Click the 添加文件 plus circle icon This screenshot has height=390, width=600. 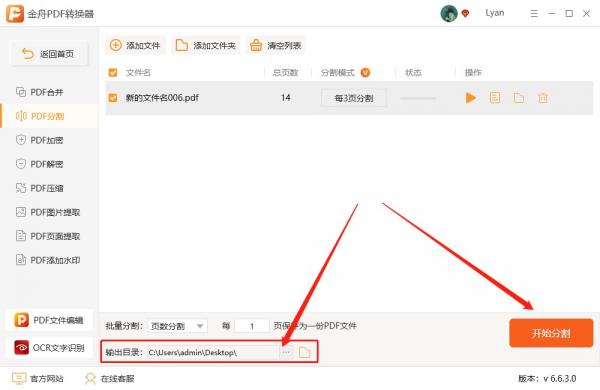pyautogui.click(x=116, y=45)
